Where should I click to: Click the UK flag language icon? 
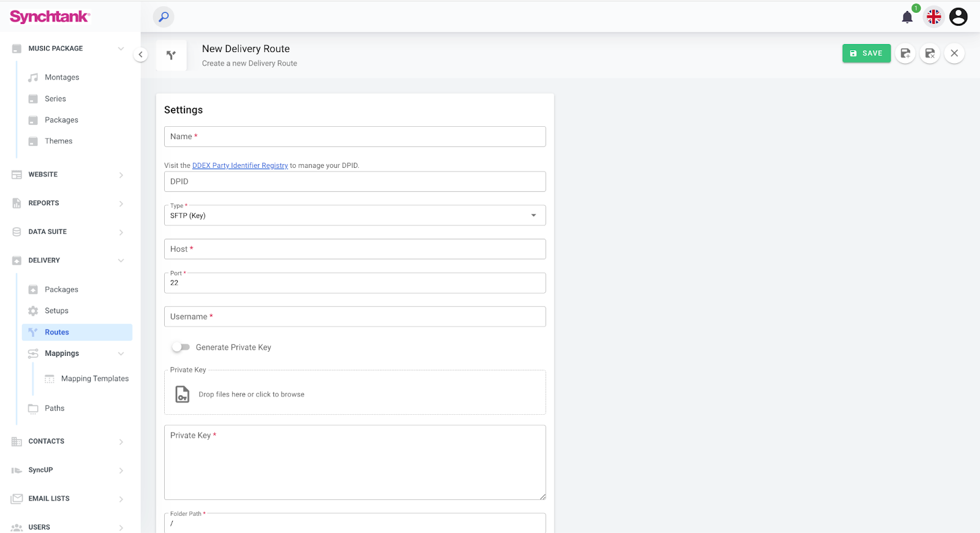point(933,17)
